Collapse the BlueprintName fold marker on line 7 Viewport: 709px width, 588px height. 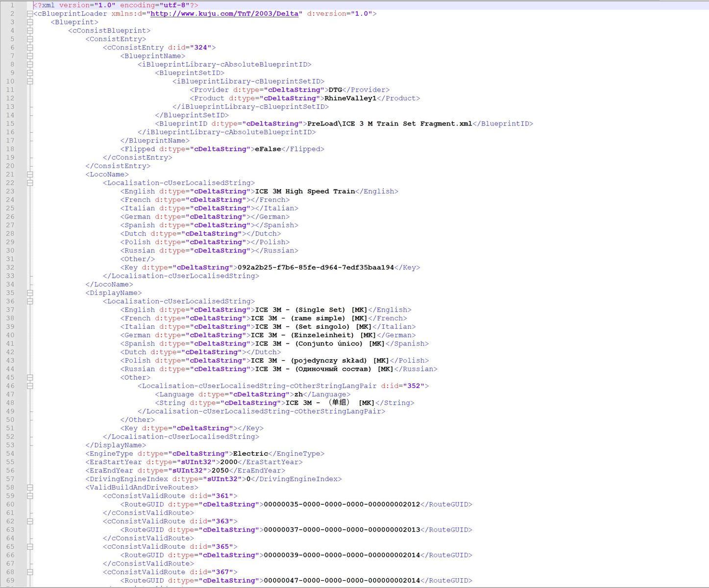[x=30, y=56]
